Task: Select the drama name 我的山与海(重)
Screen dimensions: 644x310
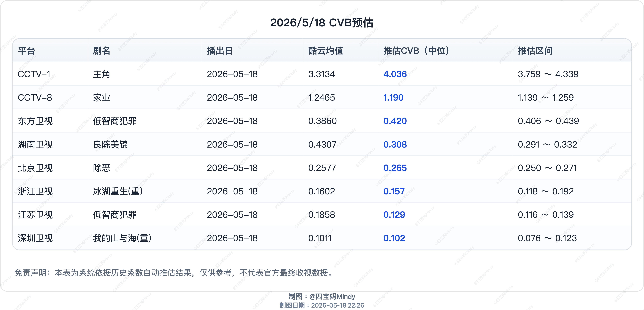Action: coord(122,238)
